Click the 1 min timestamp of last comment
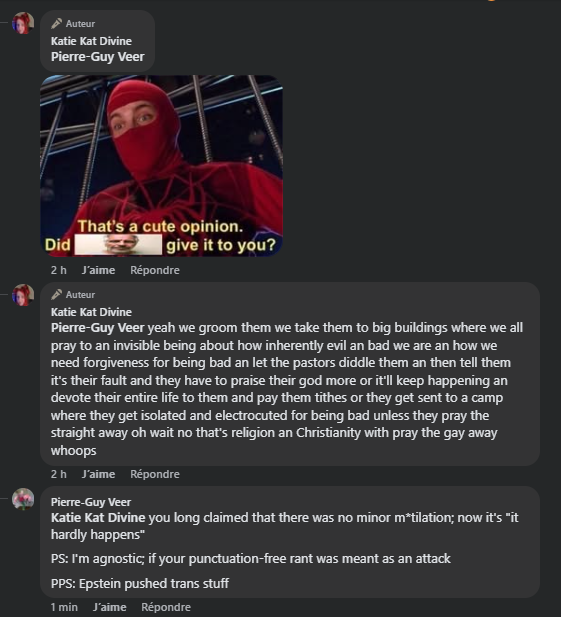561x617 pixels. tap(64, 607)
